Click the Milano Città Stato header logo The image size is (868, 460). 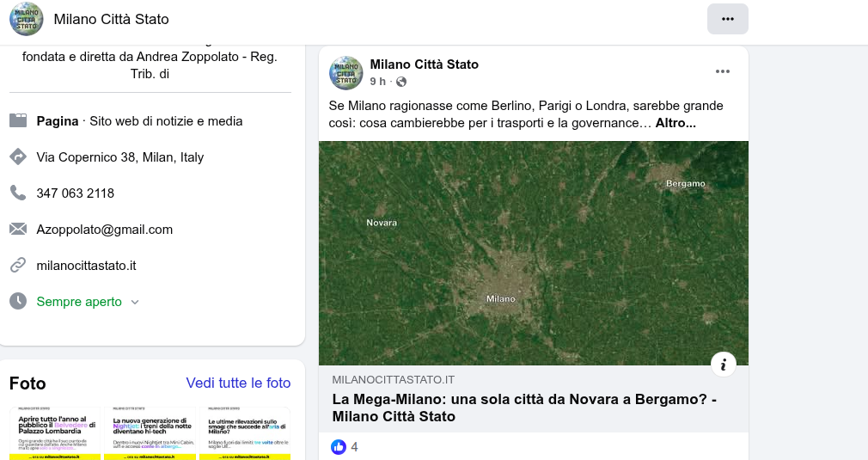pyautogui.click(x=26, y=19)
